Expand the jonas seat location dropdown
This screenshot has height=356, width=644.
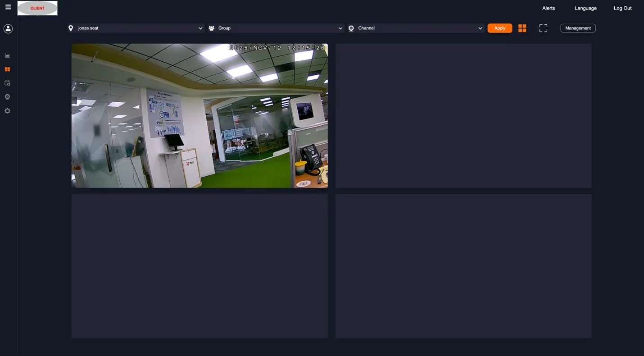[x=200, y=28]
